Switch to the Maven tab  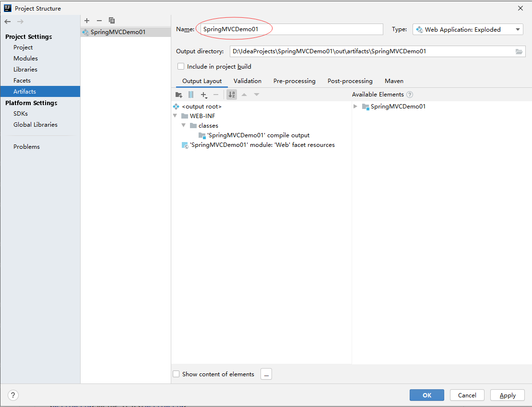coord(394,81)
